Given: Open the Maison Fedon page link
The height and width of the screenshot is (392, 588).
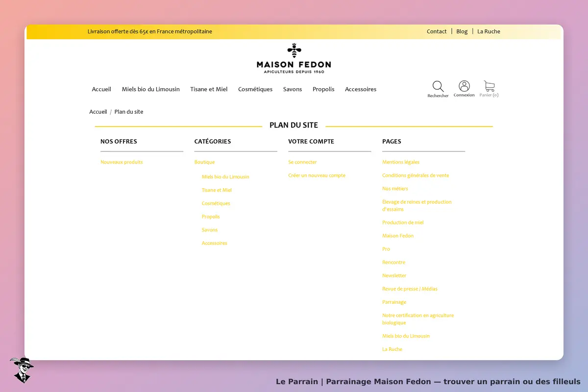Looking at the screenshot, I should [x=398, y=236].
